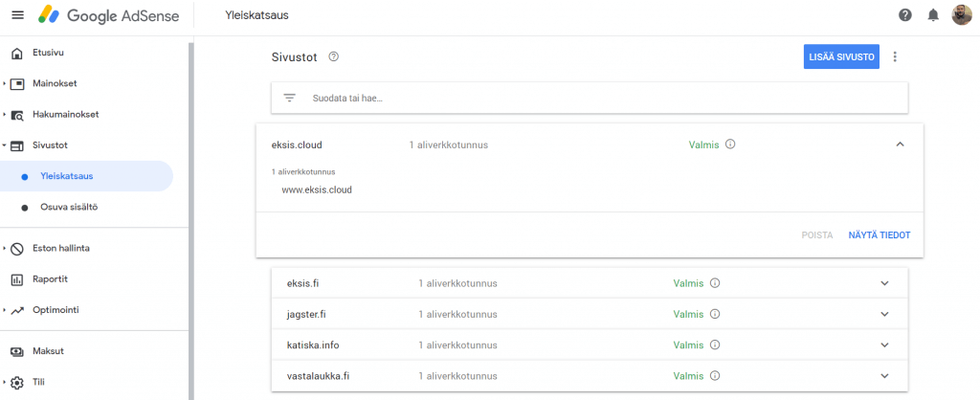Click the Suodata tai hae search field

593,98
